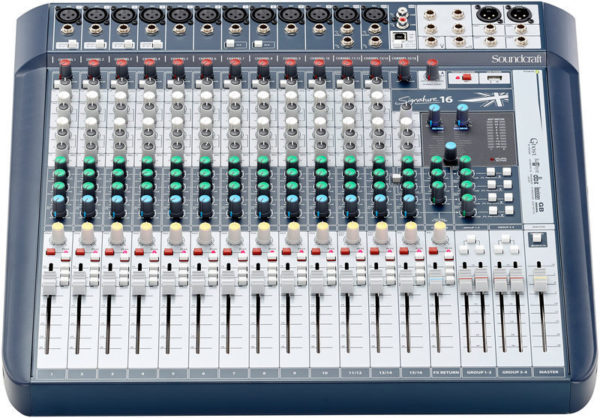Select the channel 2 top green aux knob

point(90,163)
